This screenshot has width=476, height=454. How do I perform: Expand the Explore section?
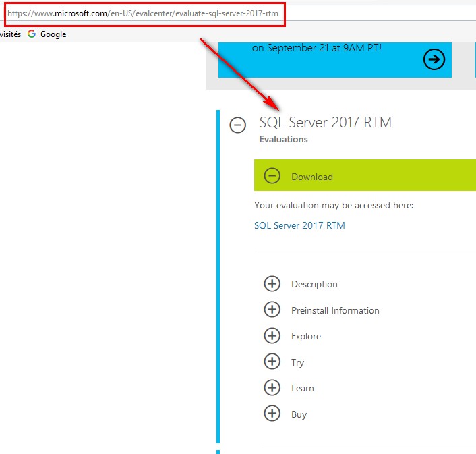point(272,335)
